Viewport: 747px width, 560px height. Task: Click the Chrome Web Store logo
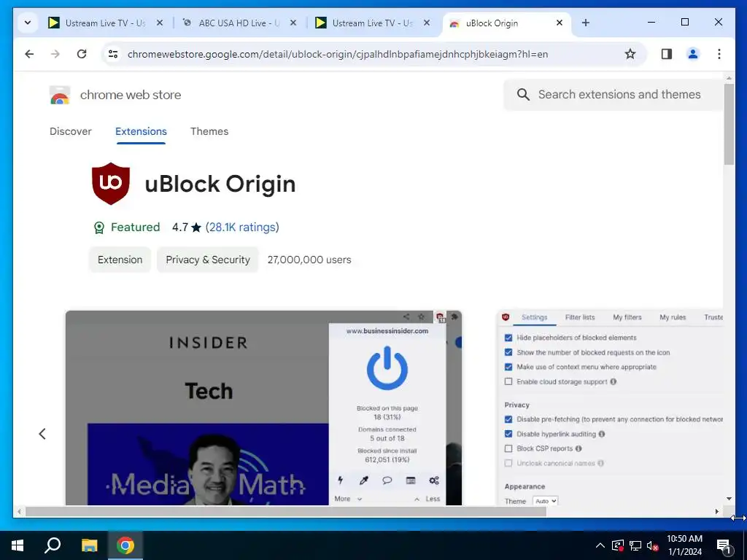60,96
